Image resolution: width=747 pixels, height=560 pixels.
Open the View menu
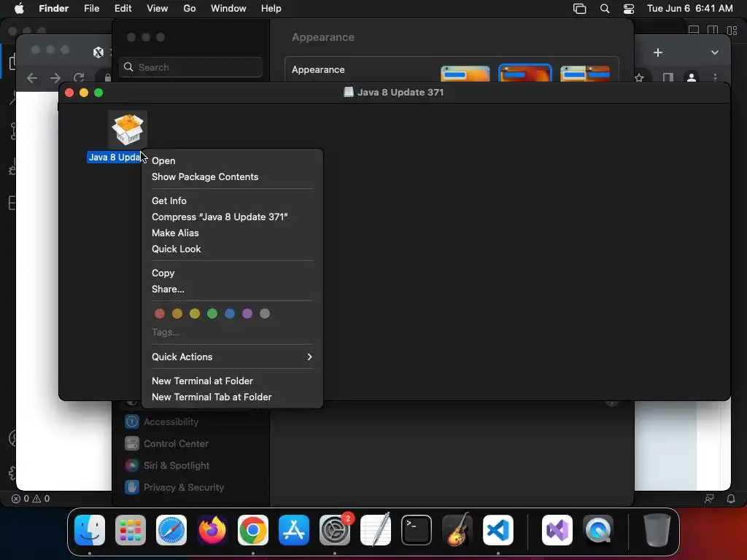[158, 9]
